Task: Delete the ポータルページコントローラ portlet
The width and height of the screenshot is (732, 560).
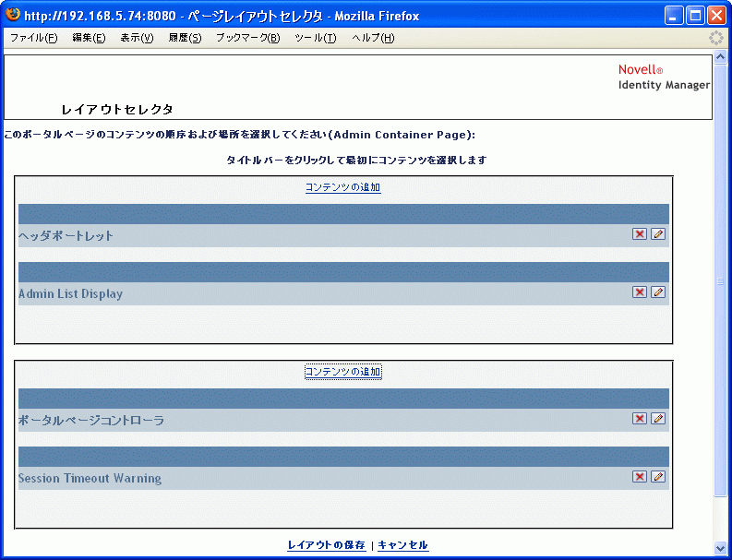Action: click(639, 419)
